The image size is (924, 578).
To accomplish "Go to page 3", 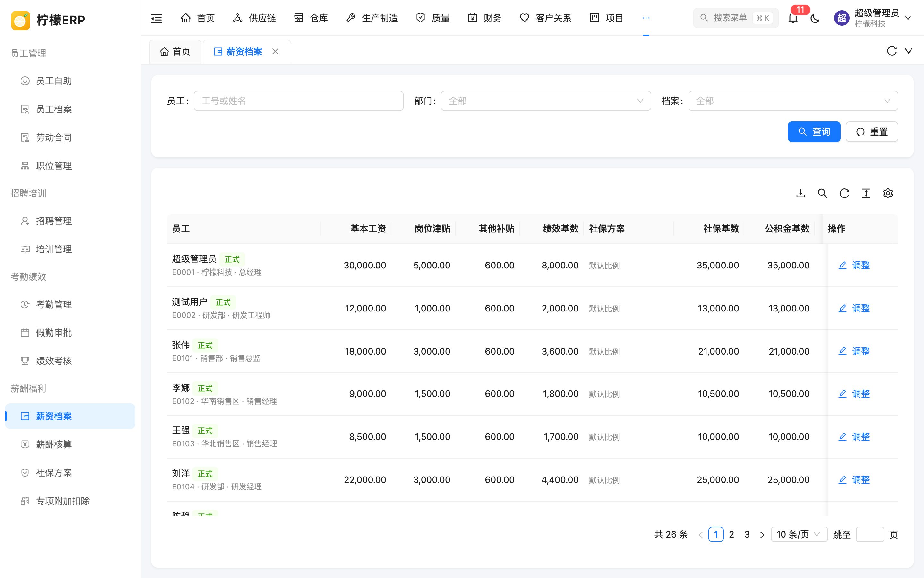I will pyautogui.click(x=747, y=534).
